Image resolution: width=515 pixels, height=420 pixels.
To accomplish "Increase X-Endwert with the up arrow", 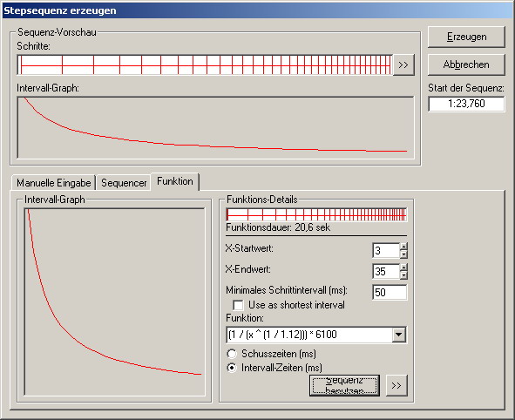I will 403,268.
